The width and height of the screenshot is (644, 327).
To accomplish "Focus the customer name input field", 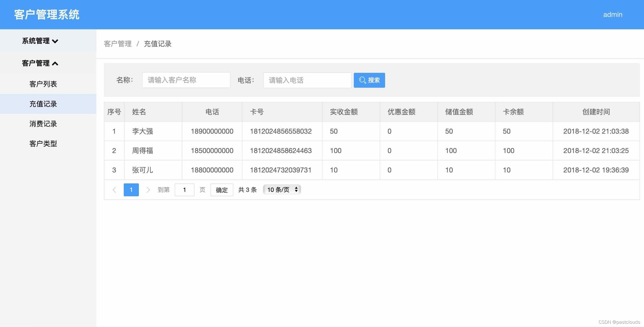I will (x=186, y=80).
